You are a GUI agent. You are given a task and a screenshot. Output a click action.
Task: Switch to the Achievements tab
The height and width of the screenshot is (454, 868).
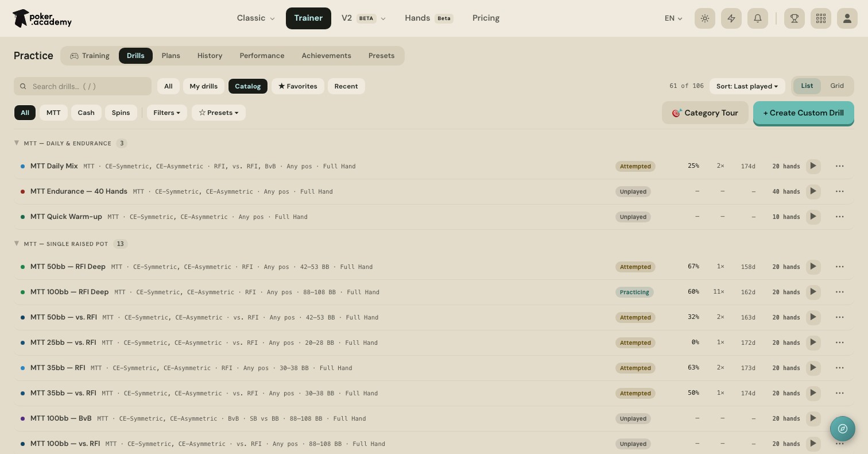pos(326,56)
